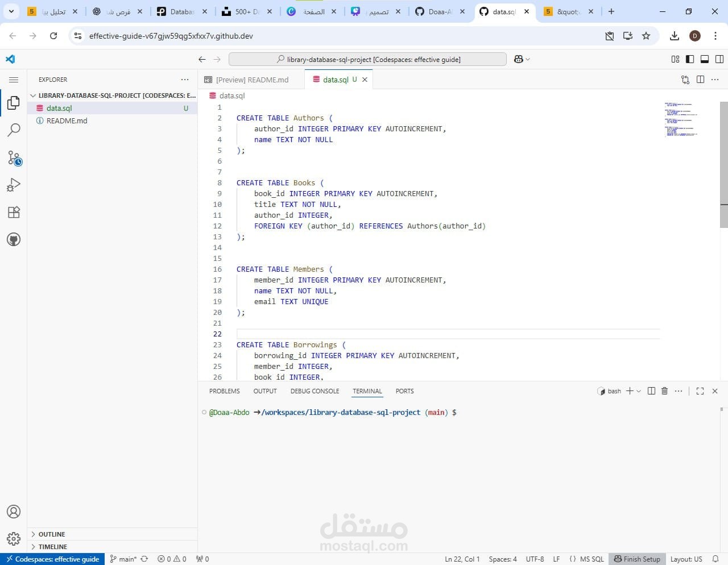Maximize the terminal panel size

point(700,391)
